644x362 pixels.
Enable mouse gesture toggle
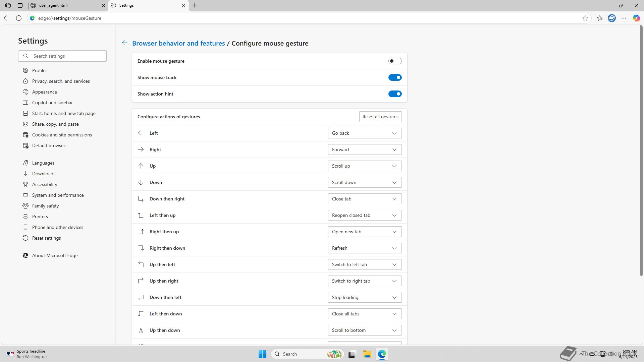pyautogui.click(x=395, y=61)
